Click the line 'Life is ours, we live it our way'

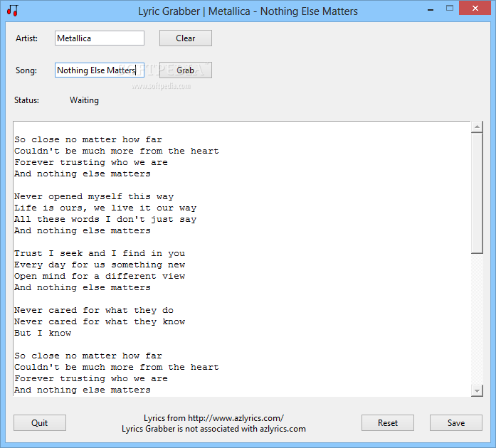click(105, 208)
